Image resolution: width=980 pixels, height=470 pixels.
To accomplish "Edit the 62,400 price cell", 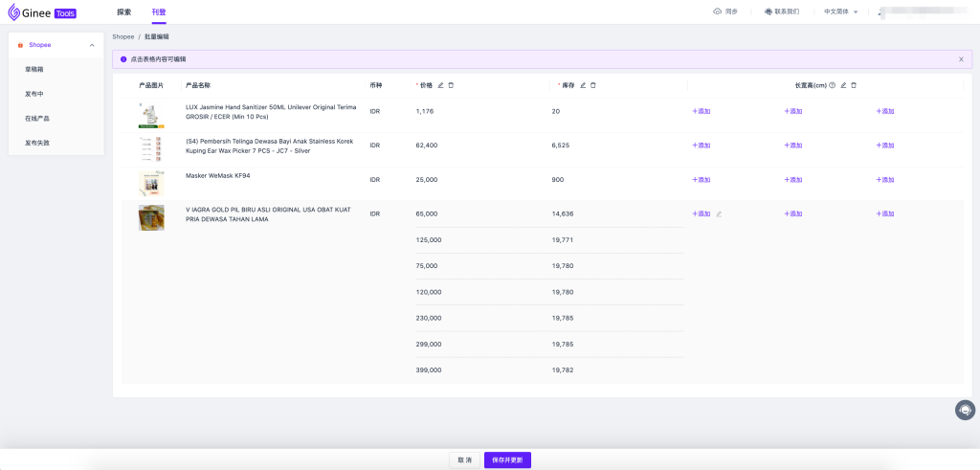I will click(x=427, y=145).
